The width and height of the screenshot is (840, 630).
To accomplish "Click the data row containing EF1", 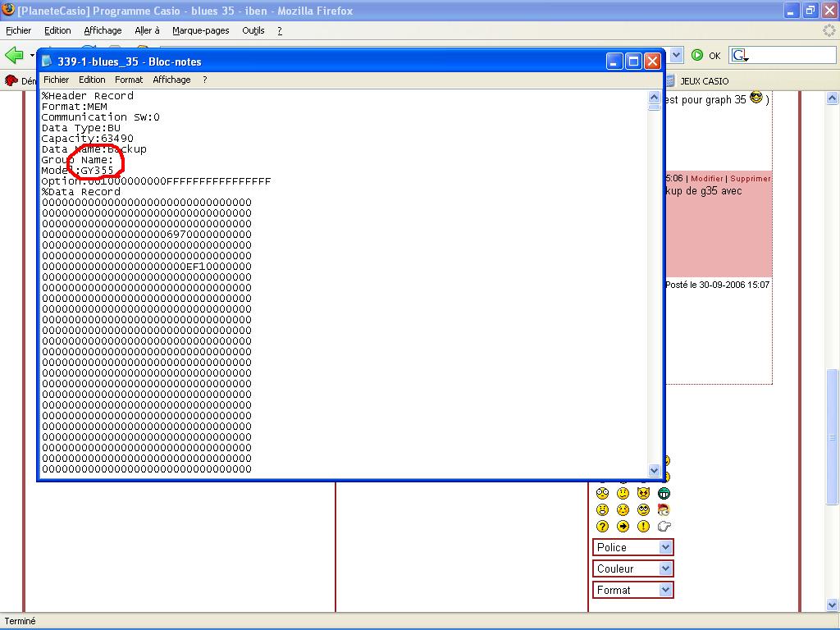I will pos(147,267).
